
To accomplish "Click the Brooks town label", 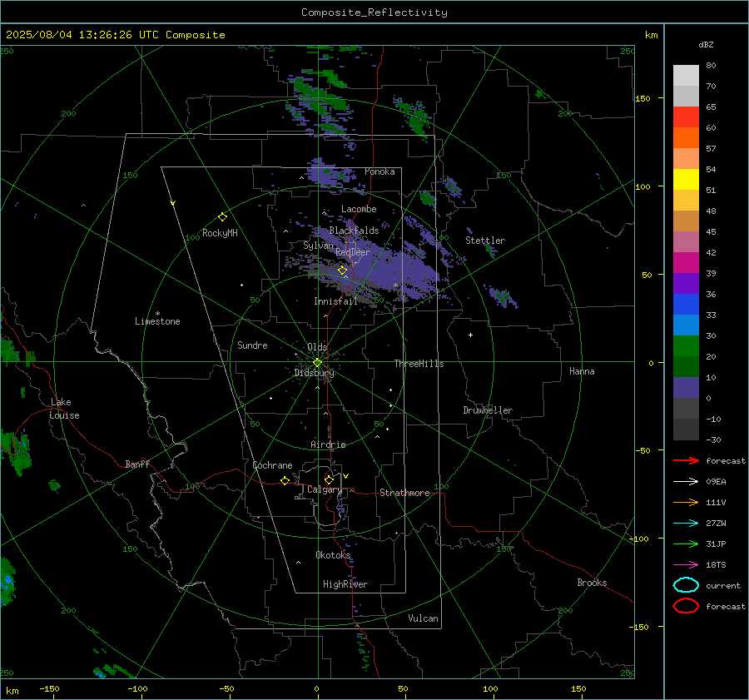I will click(592, 583).
